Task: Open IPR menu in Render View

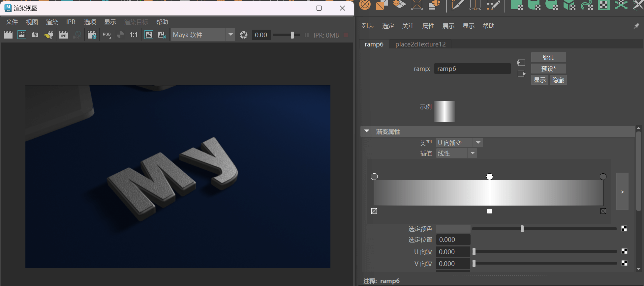Action: (71, 22)
